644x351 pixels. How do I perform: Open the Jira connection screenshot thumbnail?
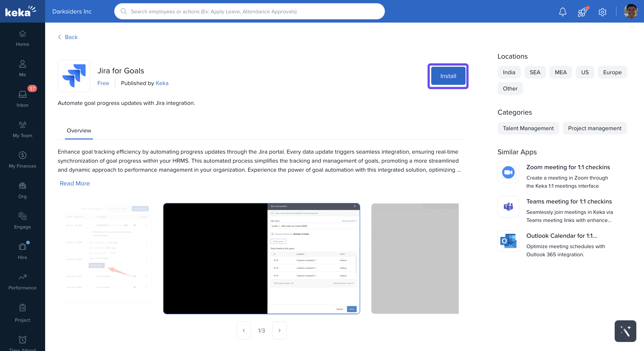[261, 259]
